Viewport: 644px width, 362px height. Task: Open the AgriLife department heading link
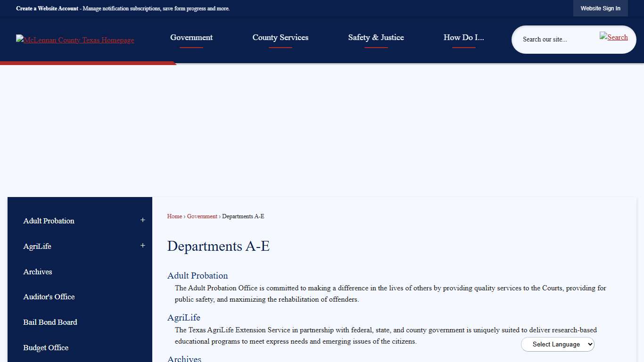coord(183,317)
